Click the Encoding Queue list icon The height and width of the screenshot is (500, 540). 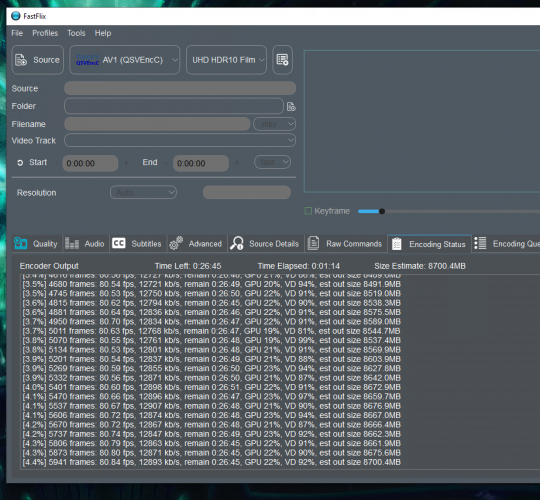[x=480, y=243]
